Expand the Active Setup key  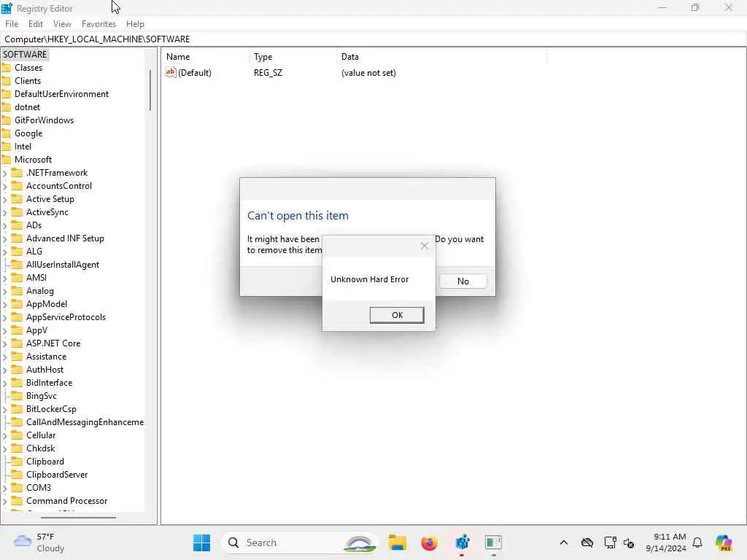[5, 200]
